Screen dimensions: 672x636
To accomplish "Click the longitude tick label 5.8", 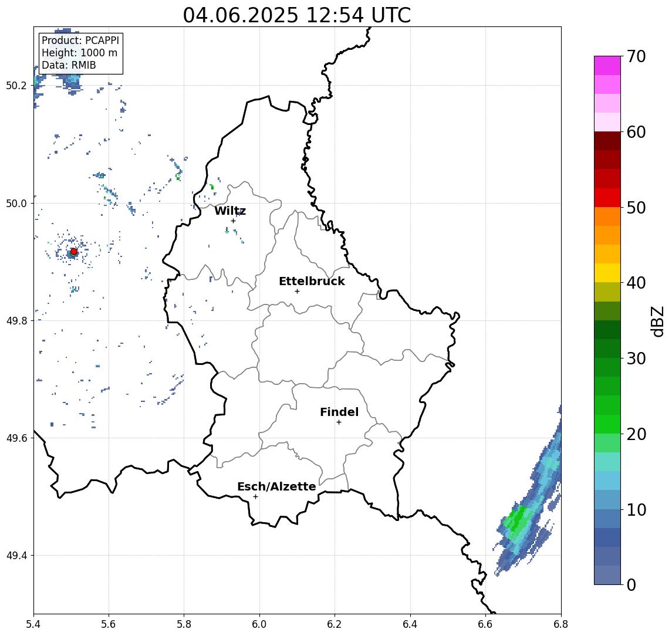I will (184, 624).
